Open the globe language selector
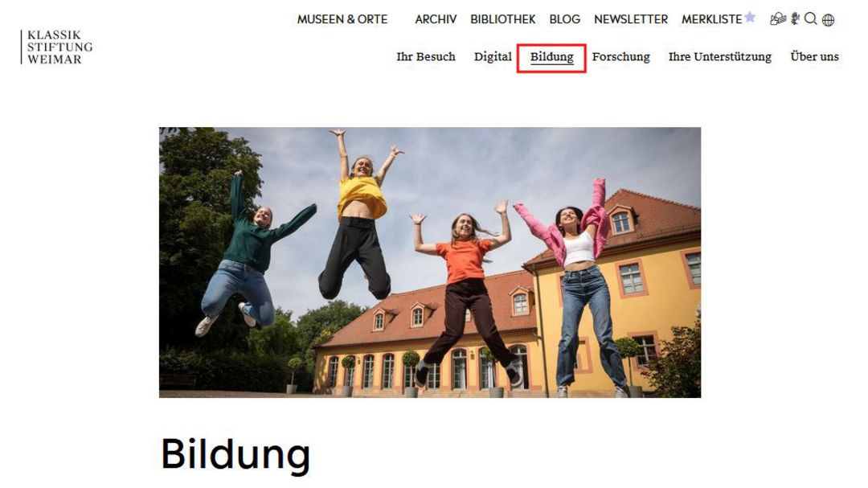Screen dimensions: 868x488 click(x=828, y=20)
